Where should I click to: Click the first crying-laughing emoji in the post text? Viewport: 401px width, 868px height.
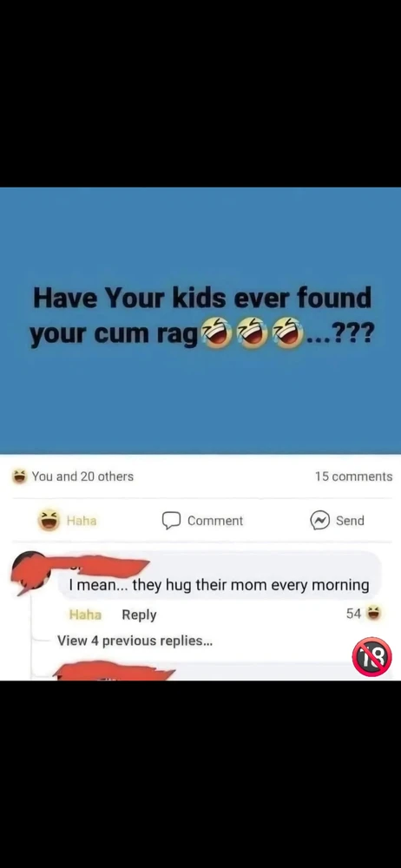[217, 333]
